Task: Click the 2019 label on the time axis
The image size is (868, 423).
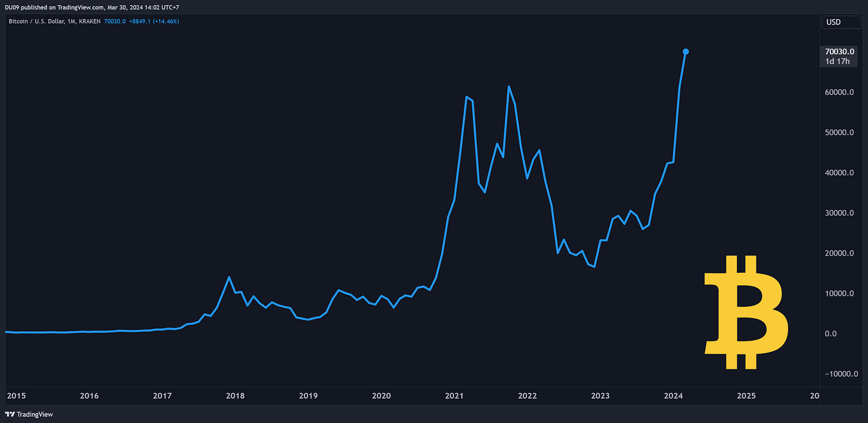Action: point(308,396)
